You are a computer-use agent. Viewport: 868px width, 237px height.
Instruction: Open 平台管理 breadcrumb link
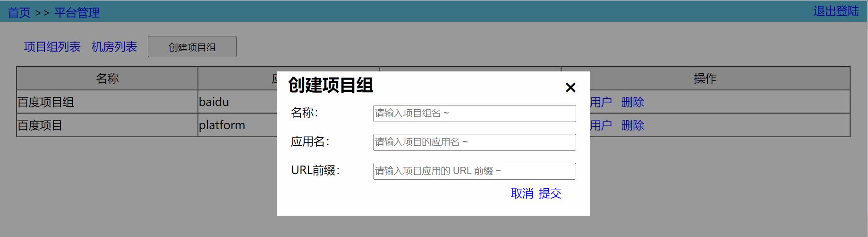(x=77, y=13)
